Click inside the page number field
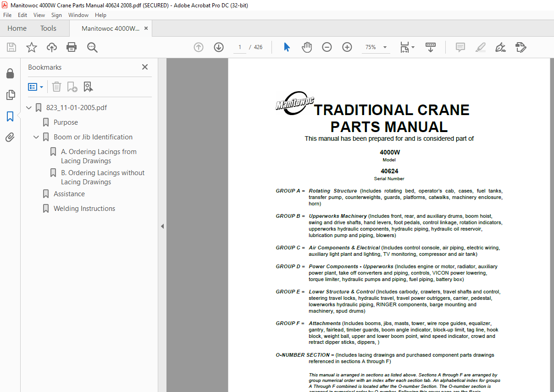Viewport: 554px width, 392px height. click(239, 47)
